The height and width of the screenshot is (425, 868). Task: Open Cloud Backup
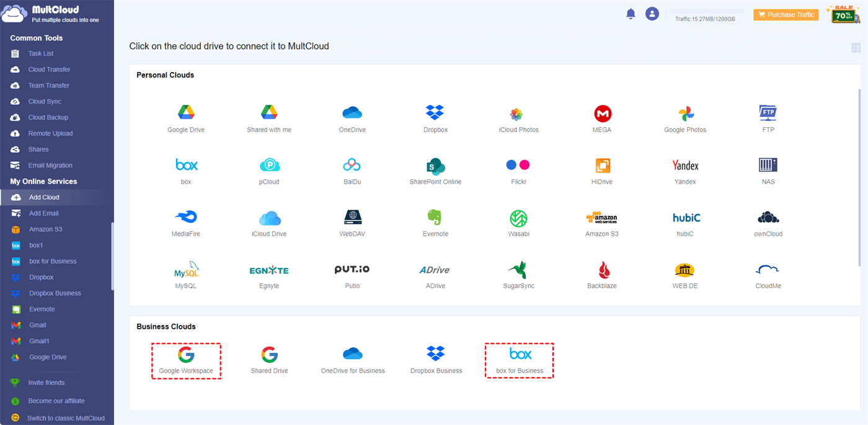click(48, 117)
